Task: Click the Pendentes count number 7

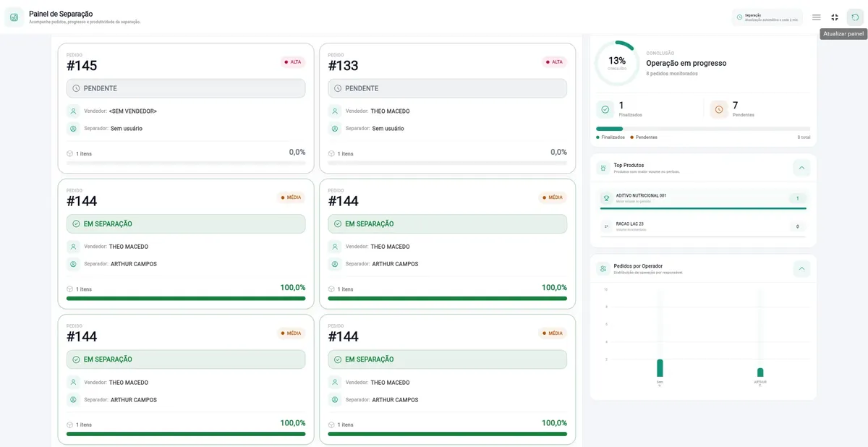Action: click(736, 106)
